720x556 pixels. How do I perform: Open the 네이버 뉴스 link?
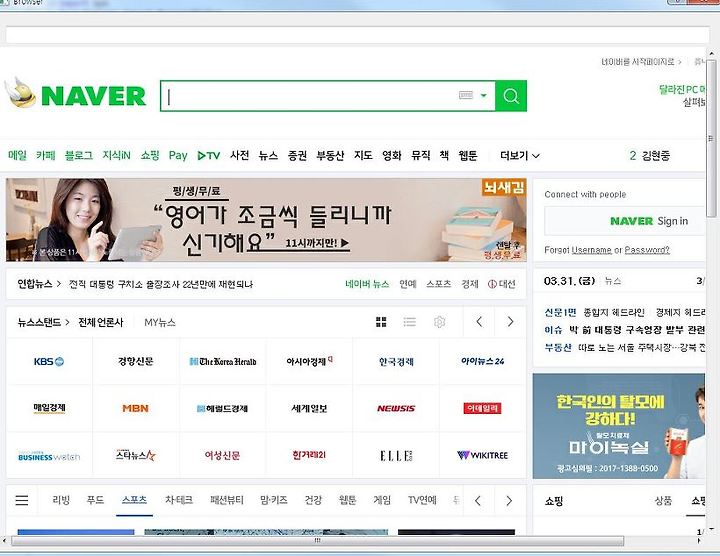coord(367,284)
